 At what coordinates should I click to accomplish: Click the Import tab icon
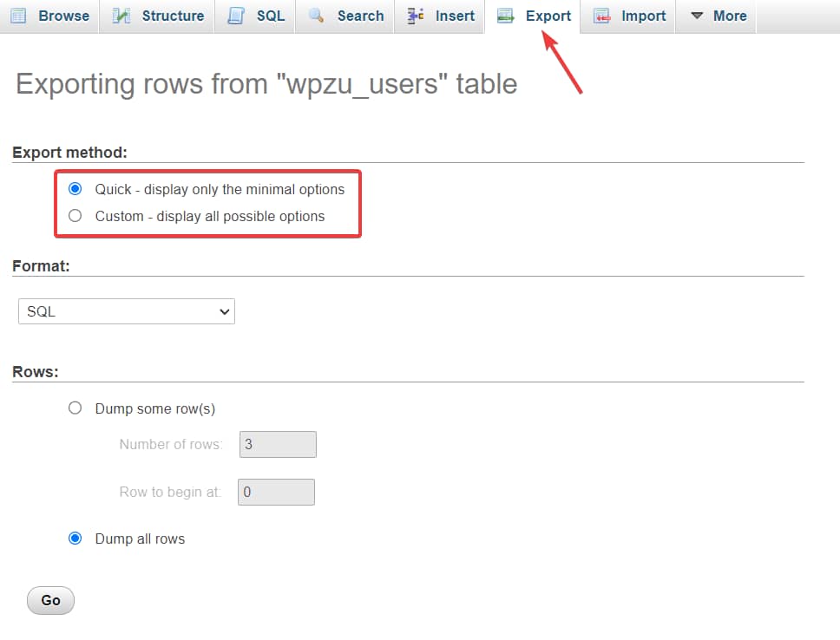click(602, 16)
